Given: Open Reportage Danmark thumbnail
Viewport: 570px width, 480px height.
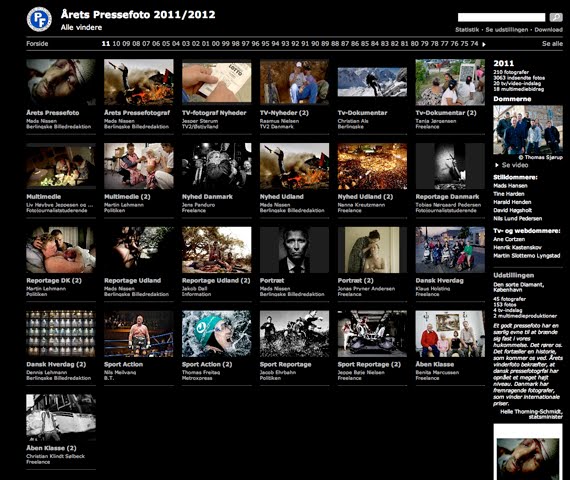Looking at the screenshot, I should click(x=450, y=166).
